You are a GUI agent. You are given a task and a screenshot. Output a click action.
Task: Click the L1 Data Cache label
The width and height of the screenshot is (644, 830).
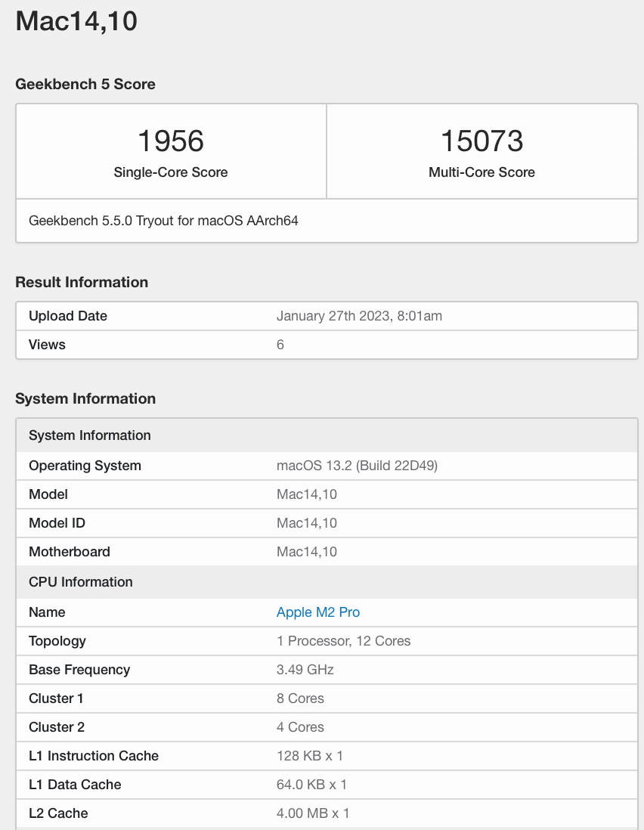pos(75,785)
